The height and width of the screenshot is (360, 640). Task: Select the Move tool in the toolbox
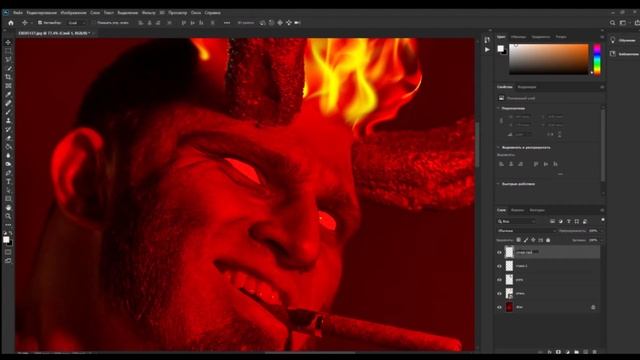coord(8,42)
